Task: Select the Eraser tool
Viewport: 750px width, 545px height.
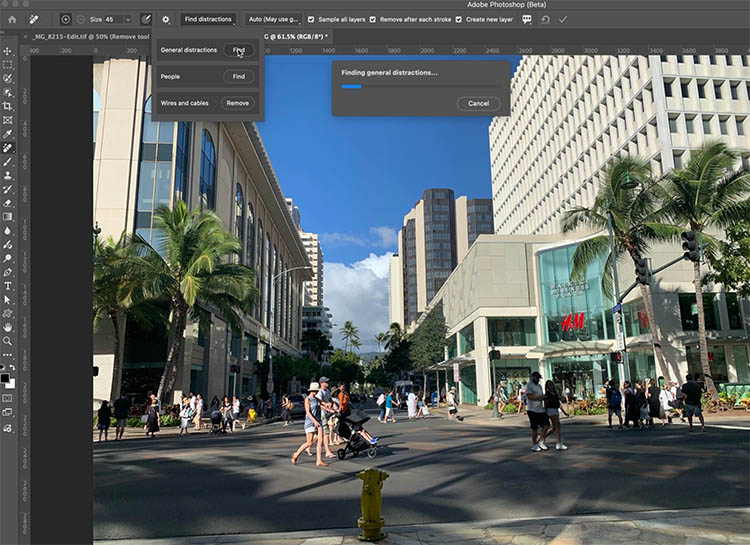Action: [x=7, y=203]
